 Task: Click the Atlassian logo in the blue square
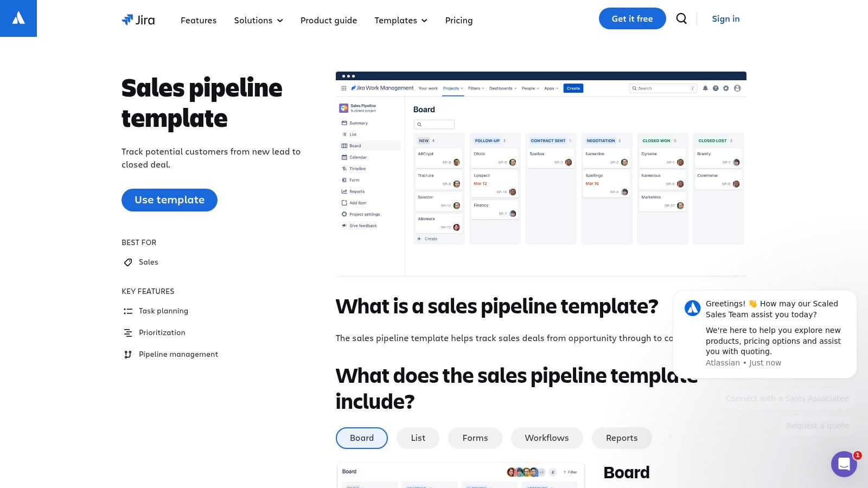pos(18,18)
